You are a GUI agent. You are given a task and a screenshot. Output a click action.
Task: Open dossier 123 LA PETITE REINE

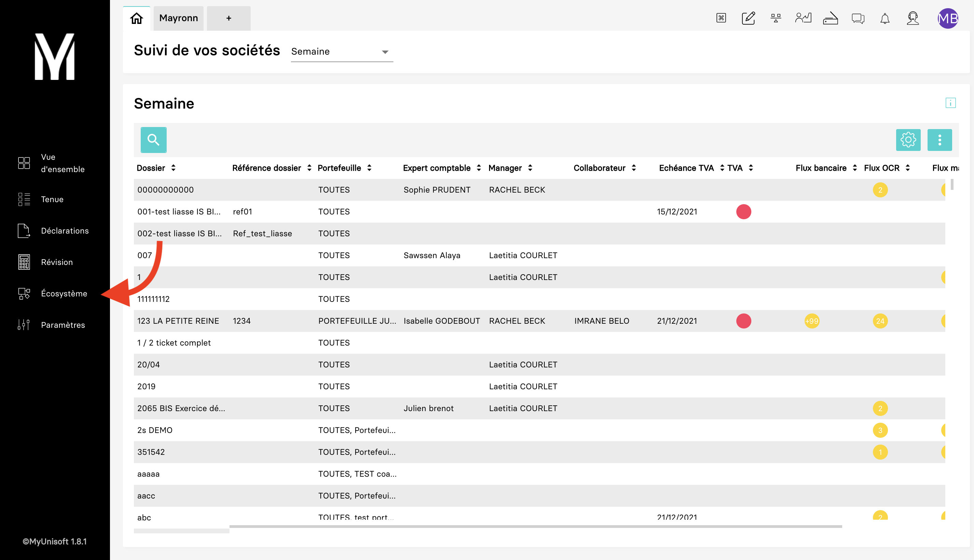click(x=178, y=321)
